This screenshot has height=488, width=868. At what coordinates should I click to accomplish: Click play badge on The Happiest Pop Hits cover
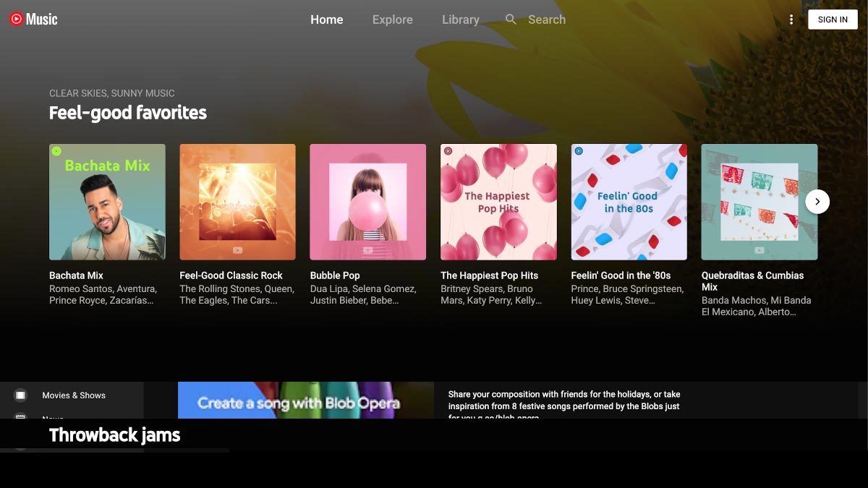[448, 151]
